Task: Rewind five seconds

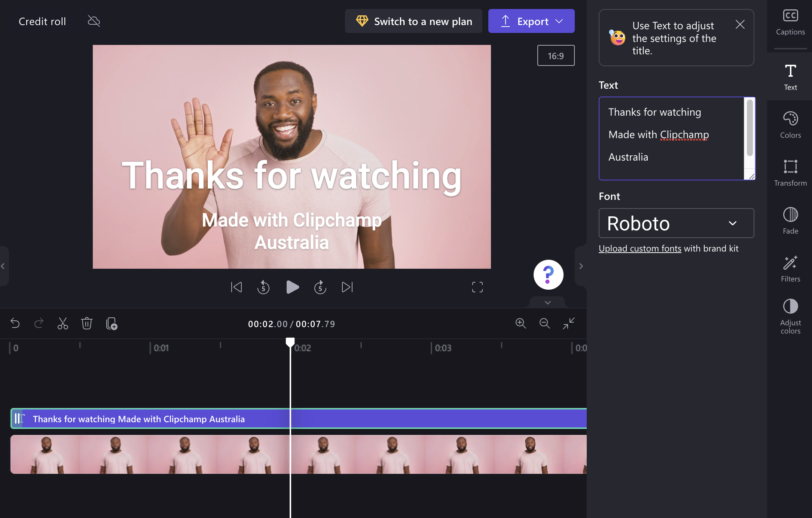Action: (x=263, y=287)
